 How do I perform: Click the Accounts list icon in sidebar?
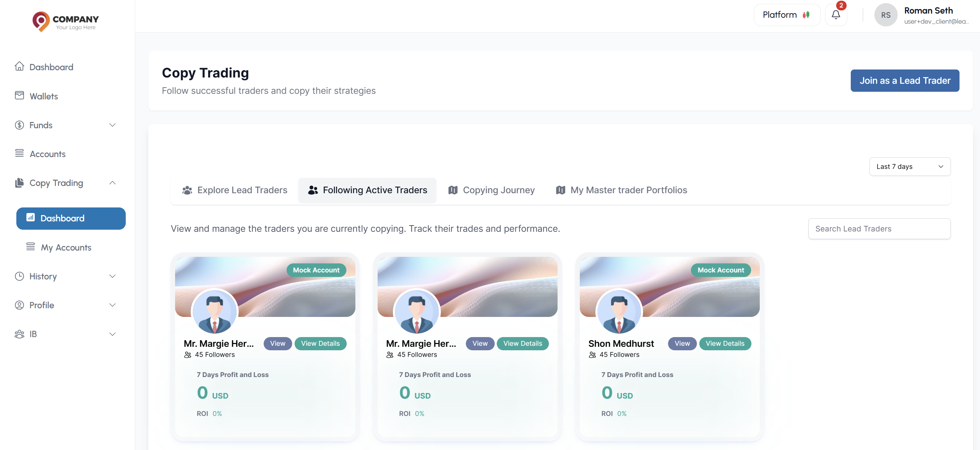pyautogui.click(x=19, y=153)
